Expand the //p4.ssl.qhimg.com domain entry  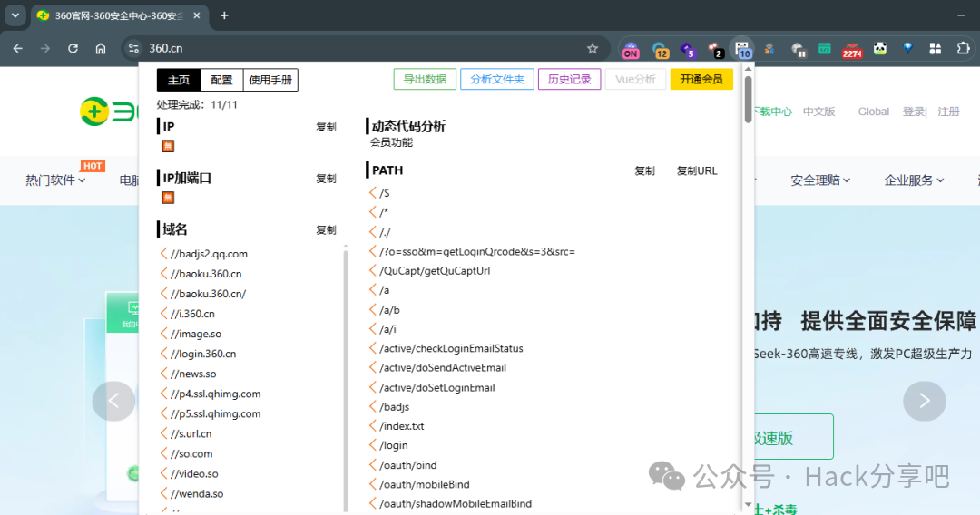163,394
